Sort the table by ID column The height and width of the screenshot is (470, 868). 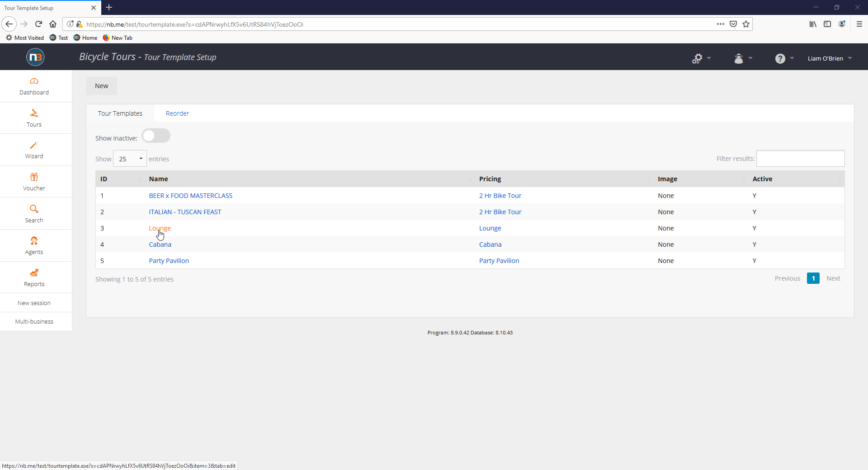click(x=120, y=179)
